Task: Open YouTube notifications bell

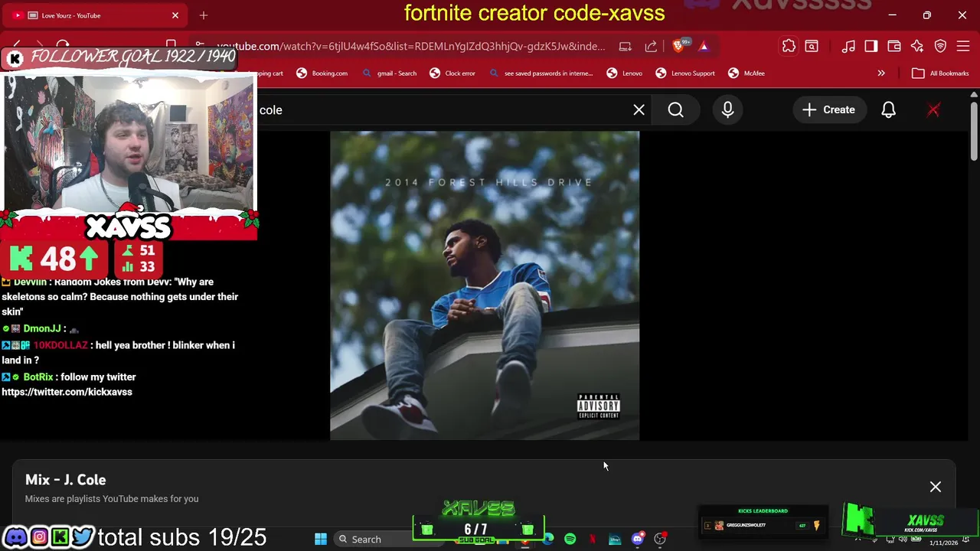Action: tap(889, 110)
